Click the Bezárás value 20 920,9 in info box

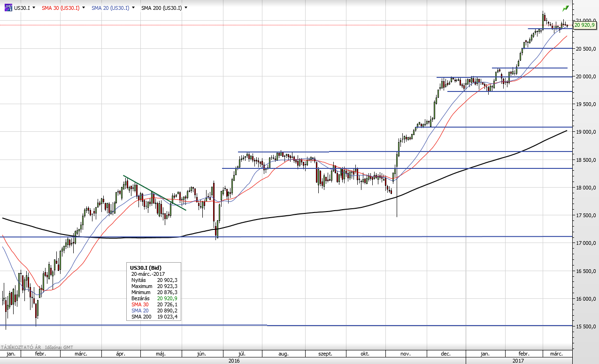[x=167, y=298]
